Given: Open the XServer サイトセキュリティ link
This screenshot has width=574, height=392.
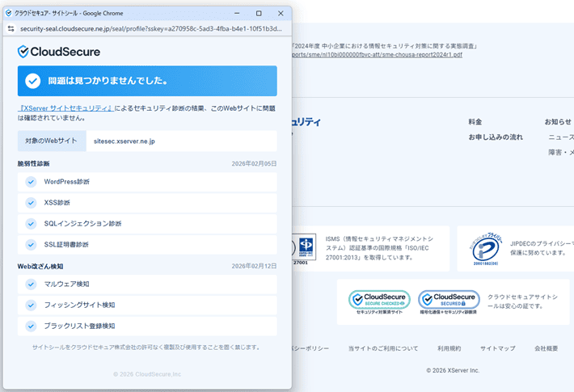Looking at the screenshot, I should point(65,107).
